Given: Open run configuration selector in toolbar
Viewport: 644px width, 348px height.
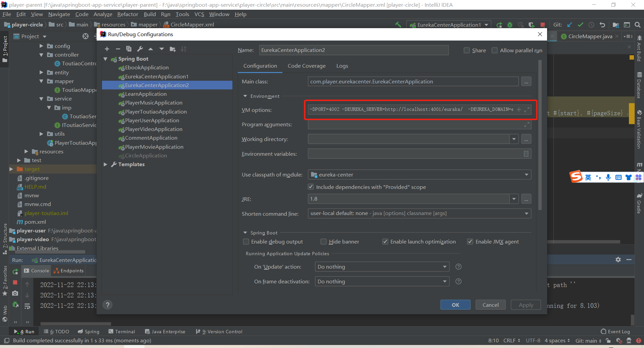Looking at the screenshot, I should tap(449, 25).
